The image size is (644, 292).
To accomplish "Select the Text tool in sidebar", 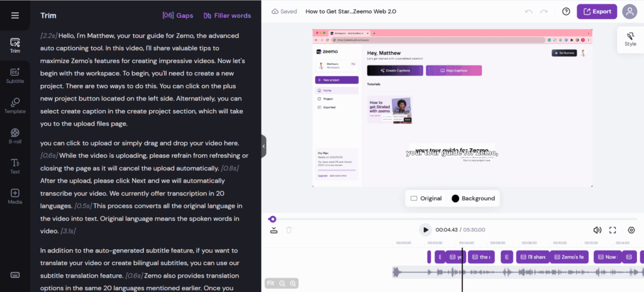I will (x=15, y=166).
